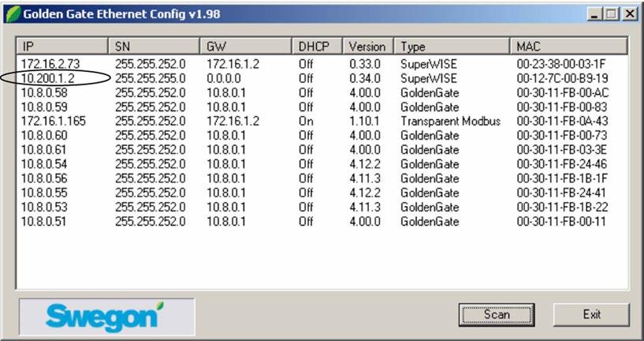Select the device at IP 10.8.0.61
644x341 pixels.
pyautogui.click(x=322, y=150)
